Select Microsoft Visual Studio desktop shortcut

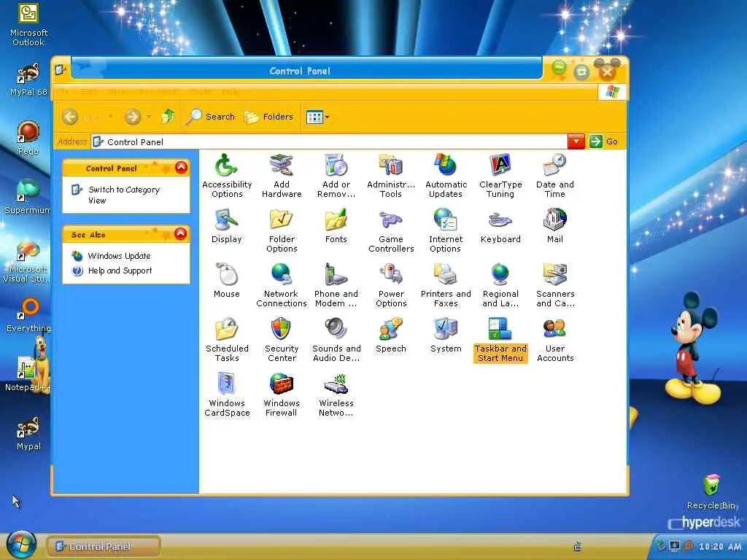tap(26, 262)
